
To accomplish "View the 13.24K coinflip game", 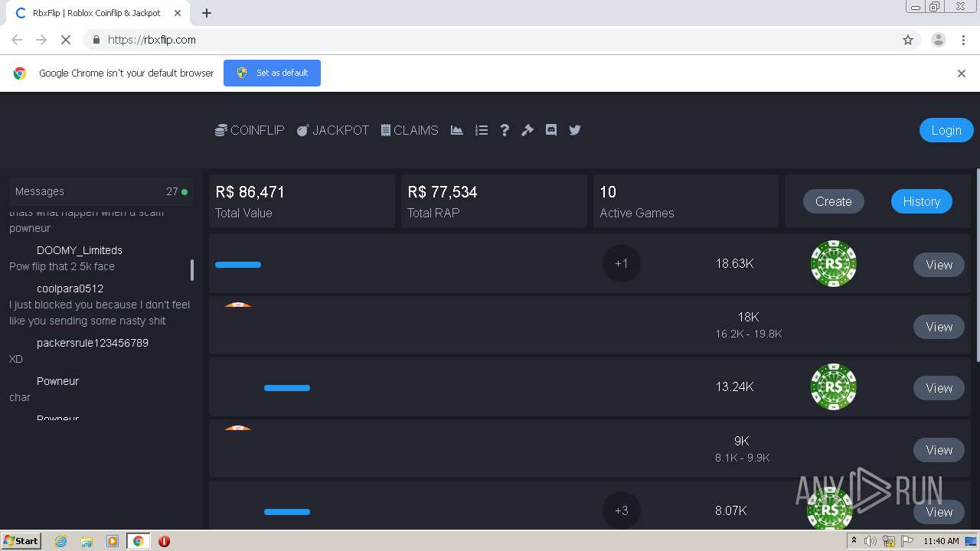I will (x=939, y=388).
